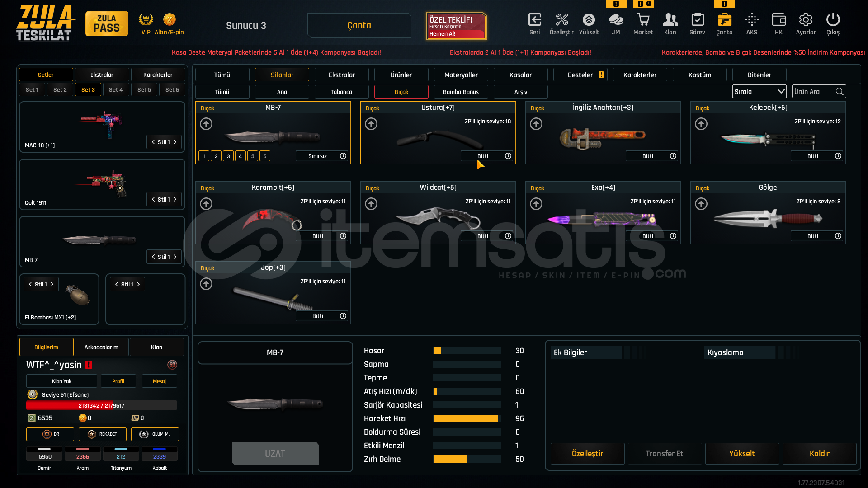Open the Sırala sort dropdown
Viewport: 868px width, 488px height.
759,92
